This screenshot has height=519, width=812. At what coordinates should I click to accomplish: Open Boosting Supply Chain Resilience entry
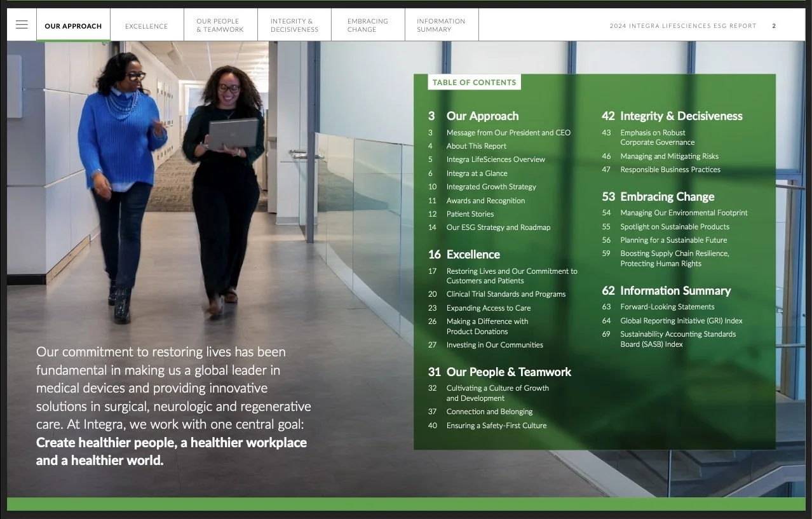665,259
